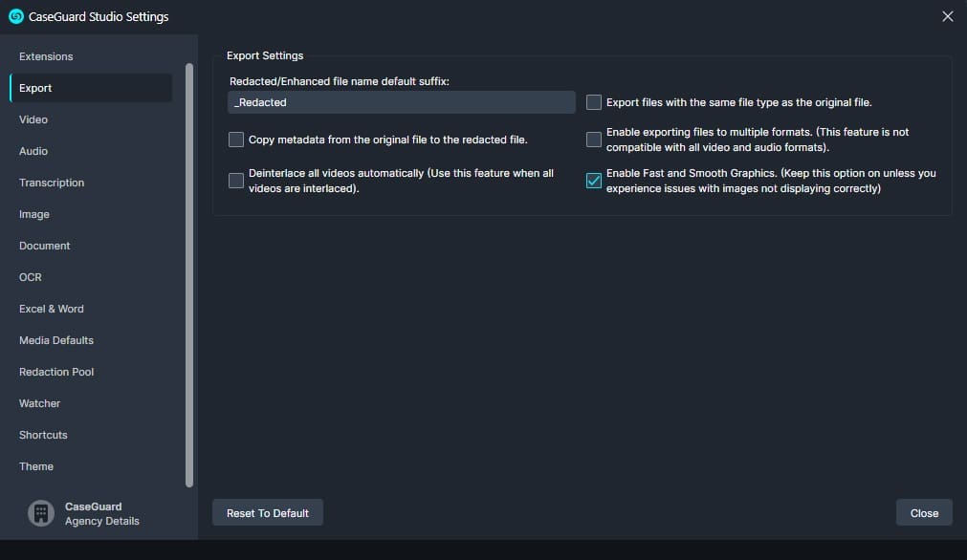Enable exporting files to multiple formats
967x560 pixels.
pos(594,140)
